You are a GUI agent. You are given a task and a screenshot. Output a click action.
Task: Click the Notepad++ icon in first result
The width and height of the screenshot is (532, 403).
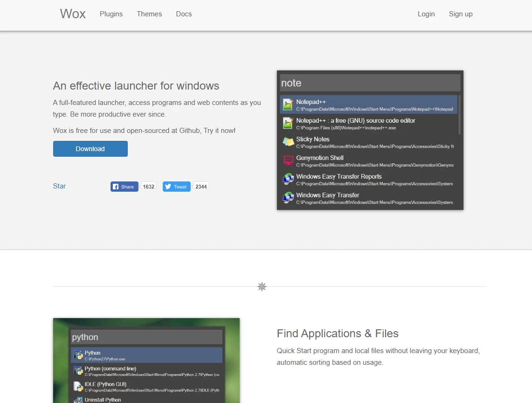pyautogui.click(x=288, y=105)
